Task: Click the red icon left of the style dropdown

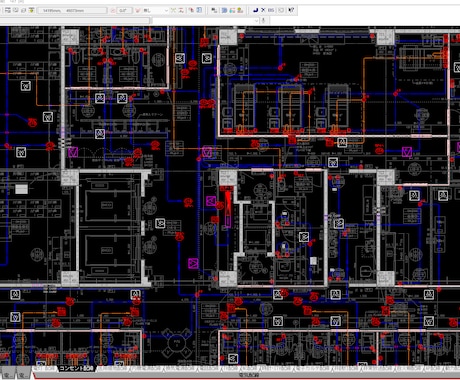Action: 138,10
